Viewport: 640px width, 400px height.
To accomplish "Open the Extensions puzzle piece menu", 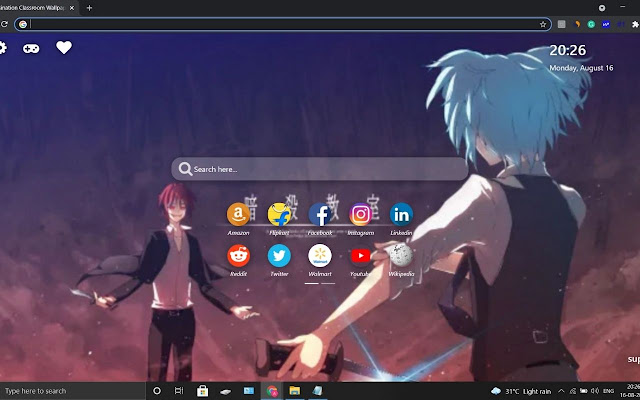I will point(635,24).
